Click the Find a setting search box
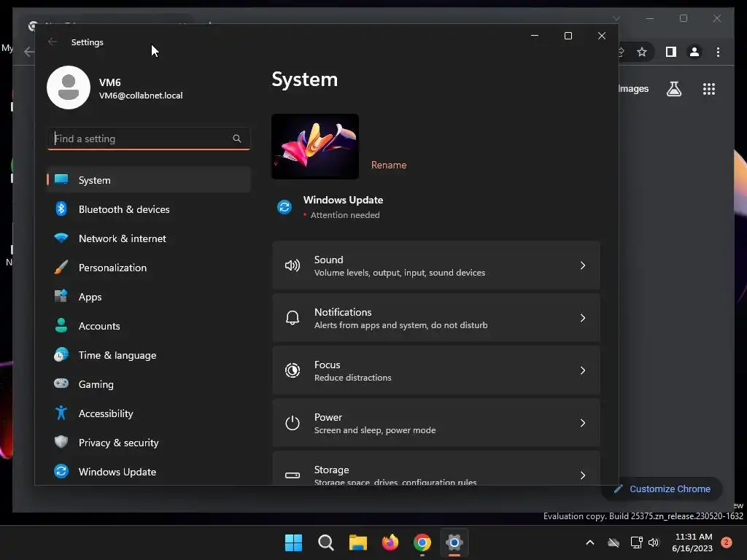Viewport: 747px width, 560px height. [x=149, y=139]
